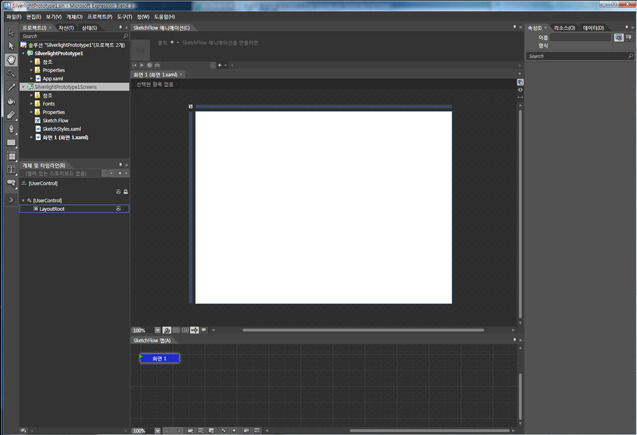Switch to the SketchFlow 애니메이션(C) tab
The height and width of the screenshot is (435, 637).
162,28
